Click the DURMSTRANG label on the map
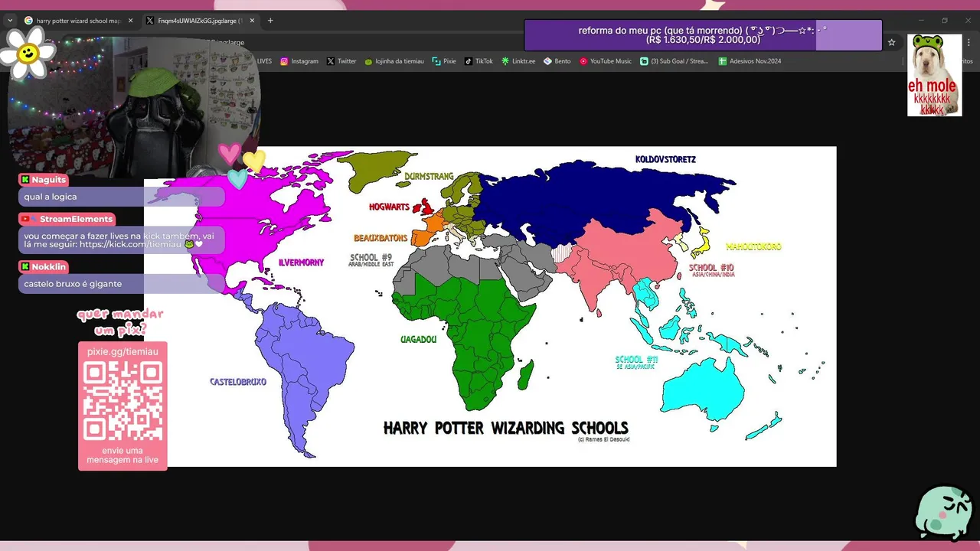The width and height of the screenshot is (980, 551). point(429,176)
